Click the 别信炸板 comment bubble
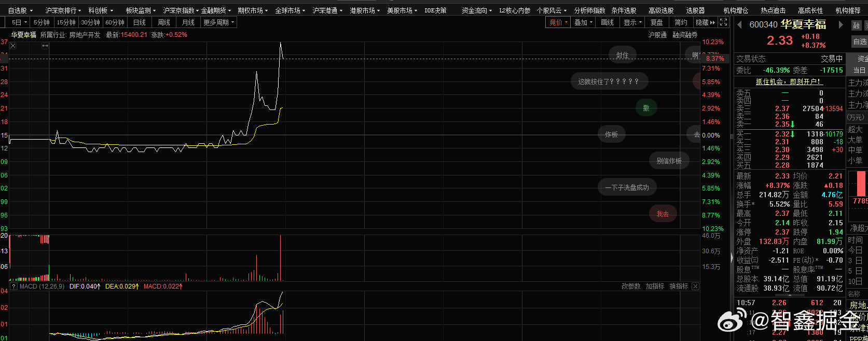The width and height of the screenshot is (868, 341). pyautogui.click(x=669, y=161)
